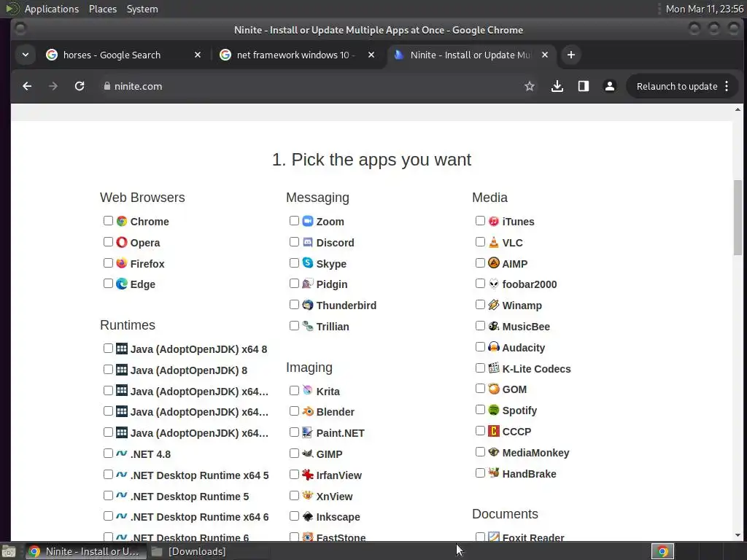Click the Pidgin label text
747x560 pixels.
tap(332, 284)
